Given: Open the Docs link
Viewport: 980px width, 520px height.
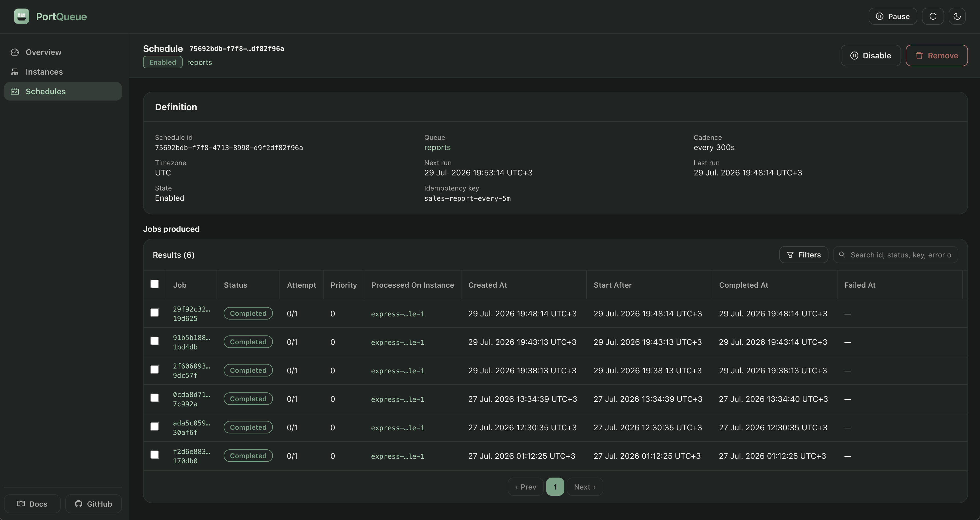Looking at the screenshot, I should coord(32,504).
